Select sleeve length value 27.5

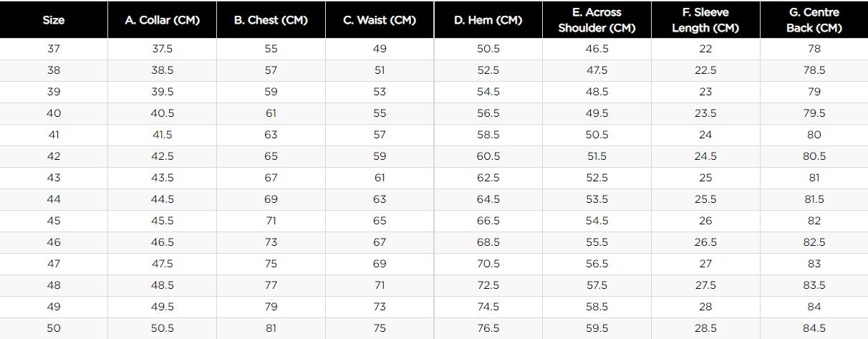pos(705,285)
